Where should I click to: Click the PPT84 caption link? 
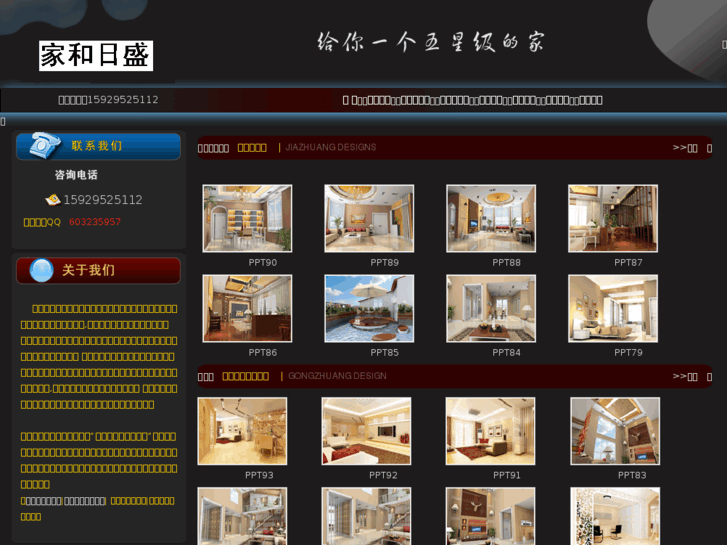tap(506, 353)
